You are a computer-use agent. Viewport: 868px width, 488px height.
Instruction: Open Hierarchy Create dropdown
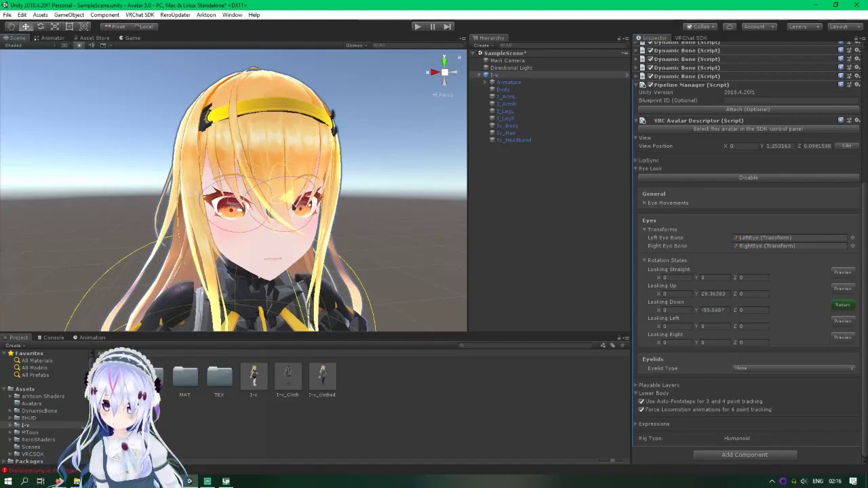(x=482, y=45)
